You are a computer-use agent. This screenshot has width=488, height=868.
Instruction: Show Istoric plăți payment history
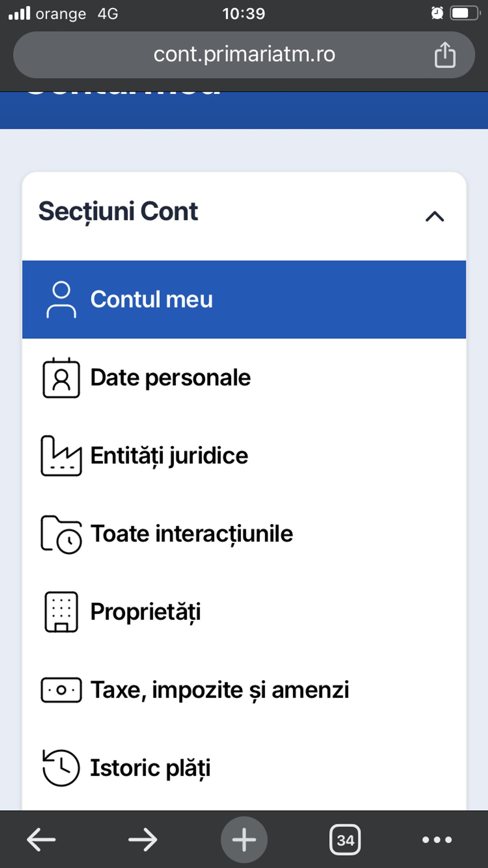pyautogui.click(x=244, y=768)
